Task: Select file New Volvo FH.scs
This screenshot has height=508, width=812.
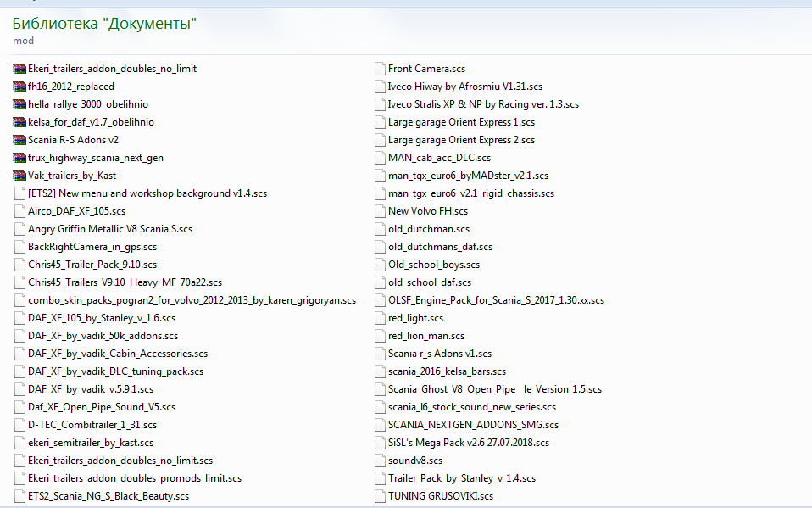Action: [x=427, y=211]
